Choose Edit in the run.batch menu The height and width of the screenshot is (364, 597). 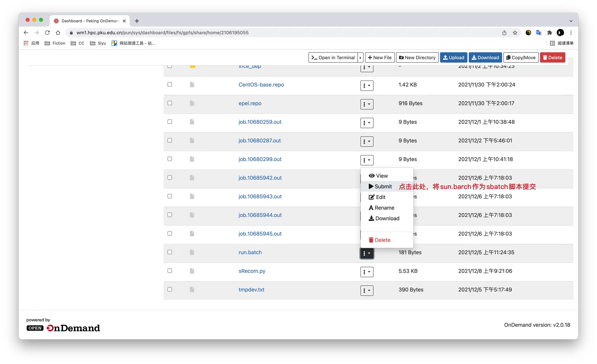click(387, 197)
